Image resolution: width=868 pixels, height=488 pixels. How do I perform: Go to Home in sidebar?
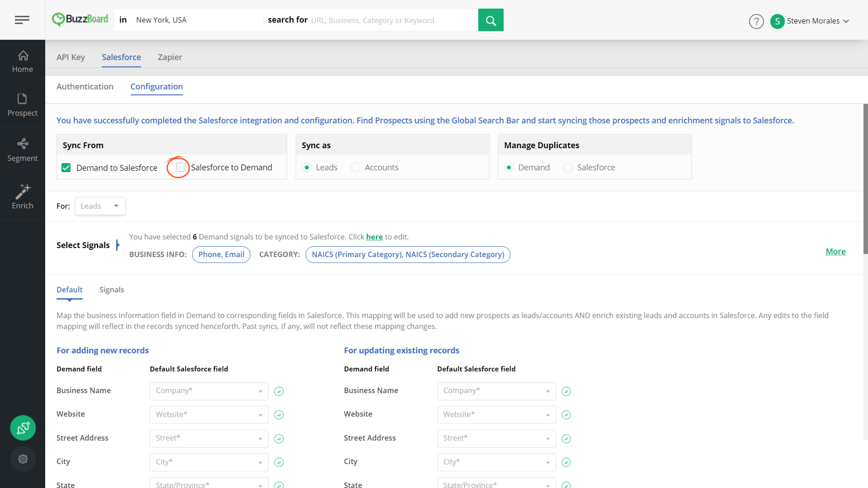(x=23, y=61)
